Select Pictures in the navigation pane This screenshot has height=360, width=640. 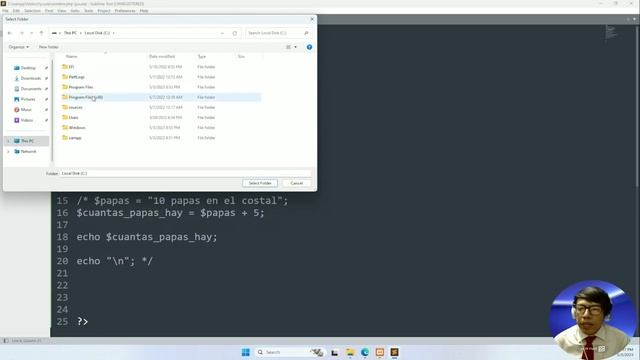click(x=28, y=99)
